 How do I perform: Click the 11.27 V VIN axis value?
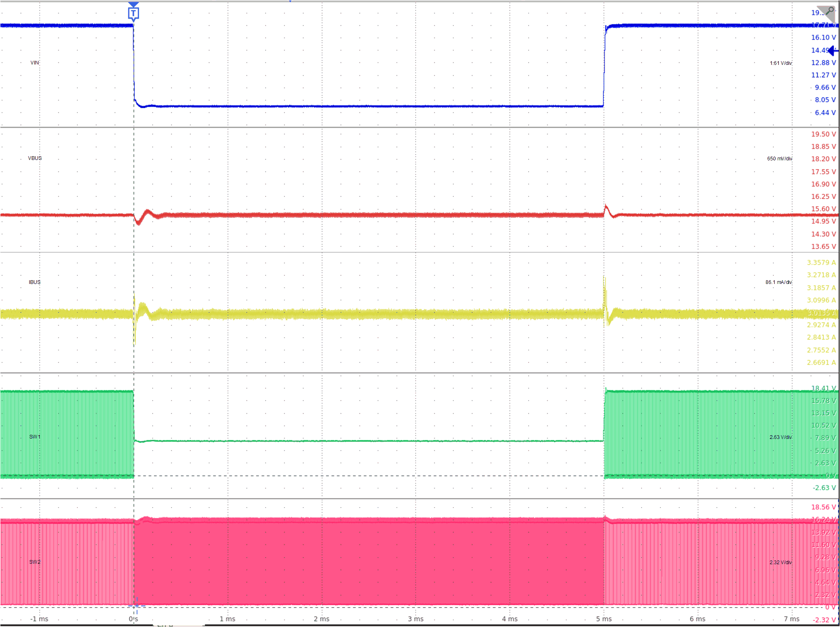(823, 75)
